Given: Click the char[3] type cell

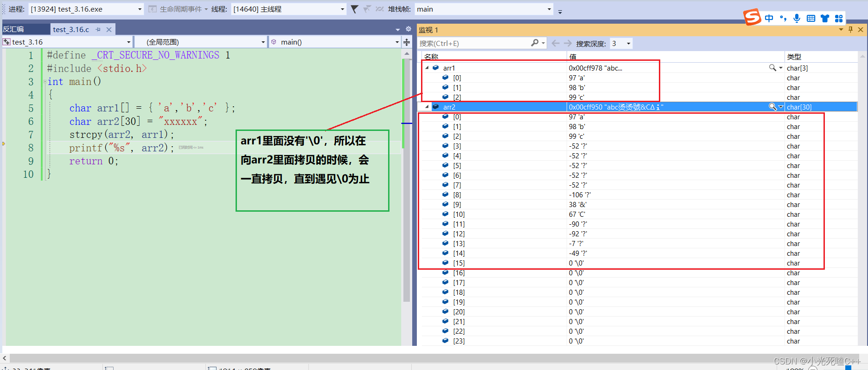Looking at the screenshot, I should [797, 68].
